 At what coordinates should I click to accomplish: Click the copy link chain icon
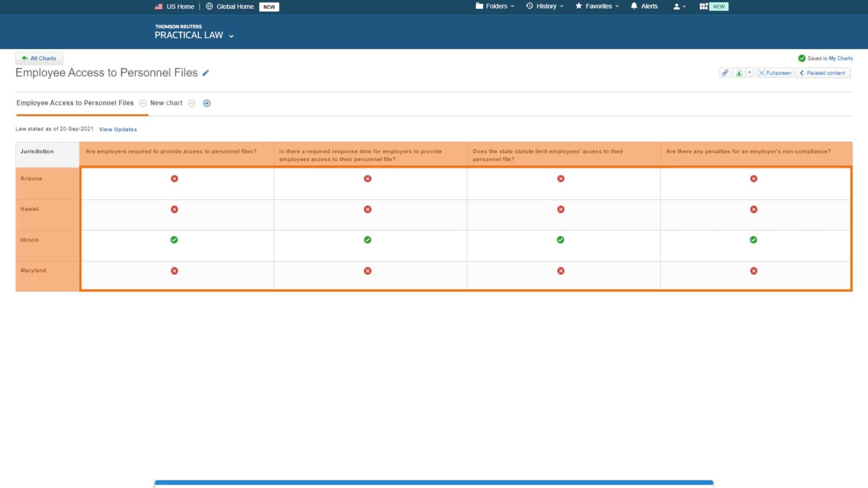click(725, 73)
